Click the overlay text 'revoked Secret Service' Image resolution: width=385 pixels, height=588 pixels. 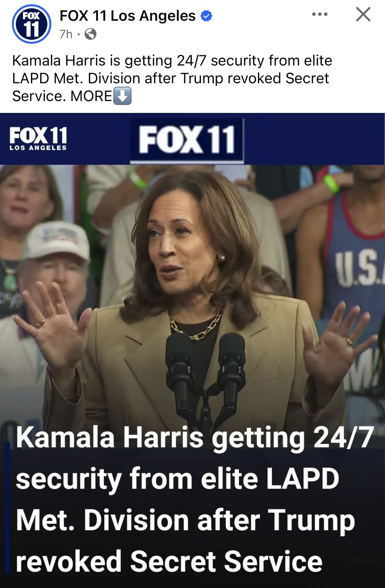(169, 562)
